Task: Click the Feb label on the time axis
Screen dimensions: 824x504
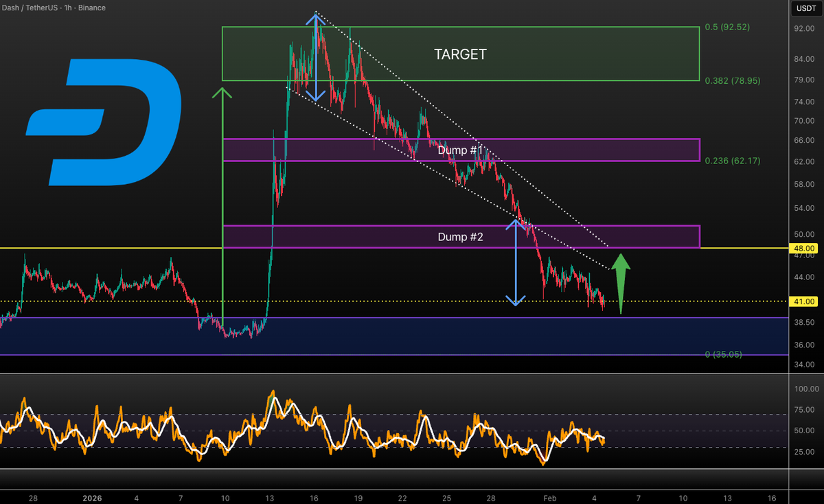Action: pyautogui.click(x=549, y=497)
